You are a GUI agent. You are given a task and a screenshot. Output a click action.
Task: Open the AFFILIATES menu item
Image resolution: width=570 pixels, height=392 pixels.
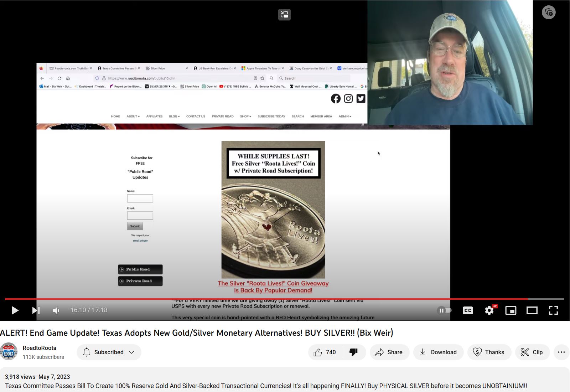point(154,116)
